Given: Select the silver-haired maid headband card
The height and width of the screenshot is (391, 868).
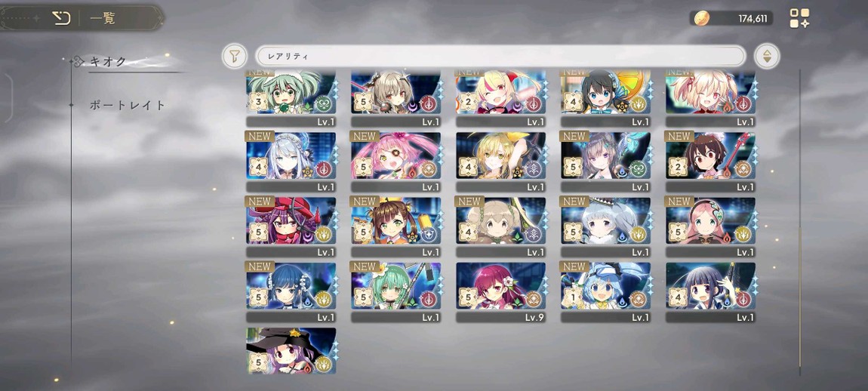Looking at the screenshot, I should 291,162.
